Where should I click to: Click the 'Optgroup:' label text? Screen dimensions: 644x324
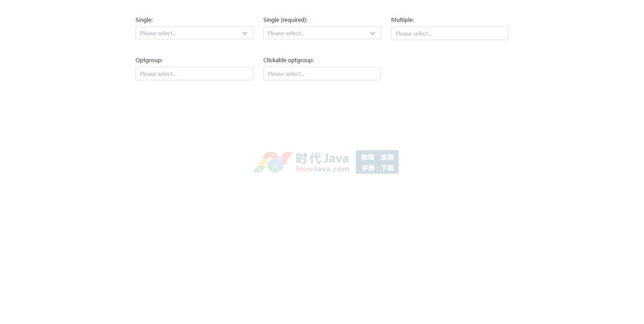(x=149, y=60)
